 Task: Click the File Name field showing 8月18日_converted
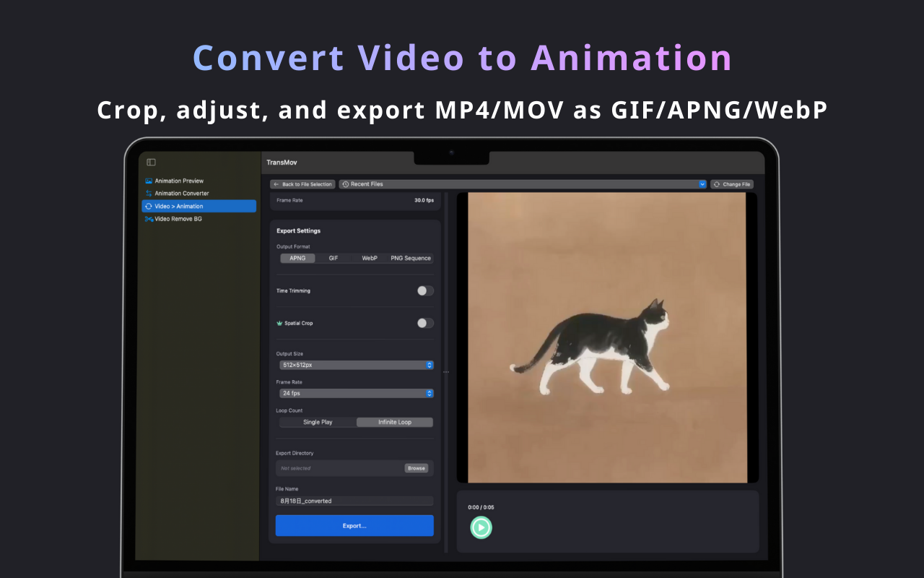[x=354, y=500]
